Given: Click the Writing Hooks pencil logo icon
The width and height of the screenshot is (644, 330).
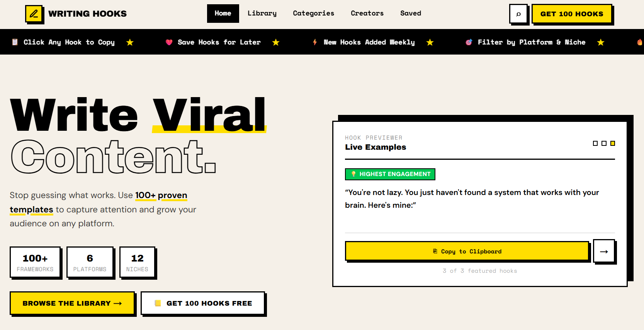Looking at the screenshot, I should pos(34,14).
